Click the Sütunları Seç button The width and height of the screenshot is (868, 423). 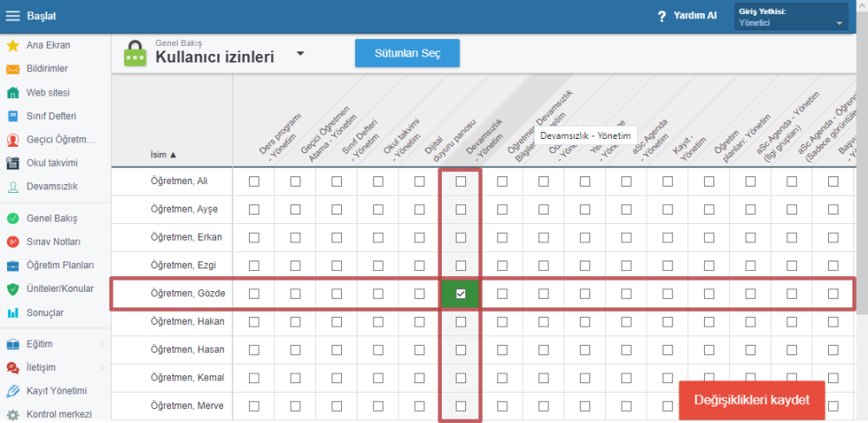(407, 53)
